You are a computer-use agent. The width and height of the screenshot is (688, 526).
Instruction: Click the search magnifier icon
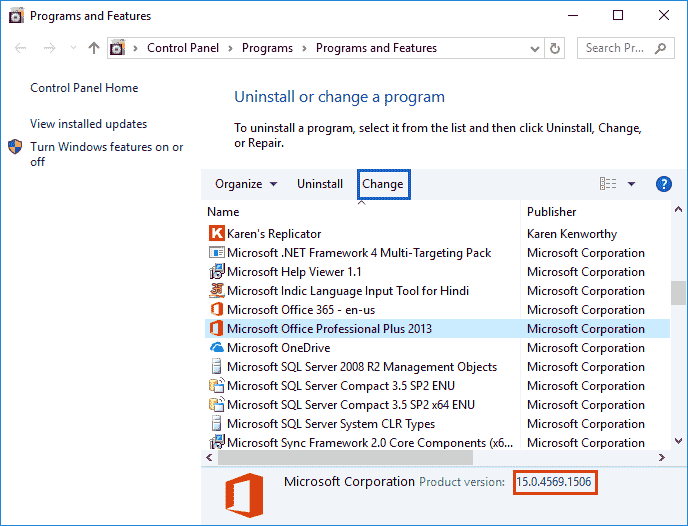660,48
